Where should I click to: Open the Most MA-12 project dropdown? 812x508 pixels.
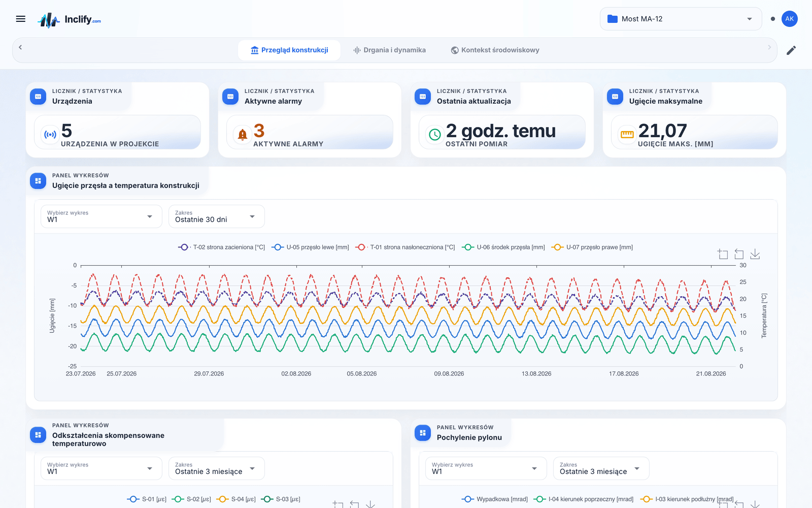tap(681, 19)
